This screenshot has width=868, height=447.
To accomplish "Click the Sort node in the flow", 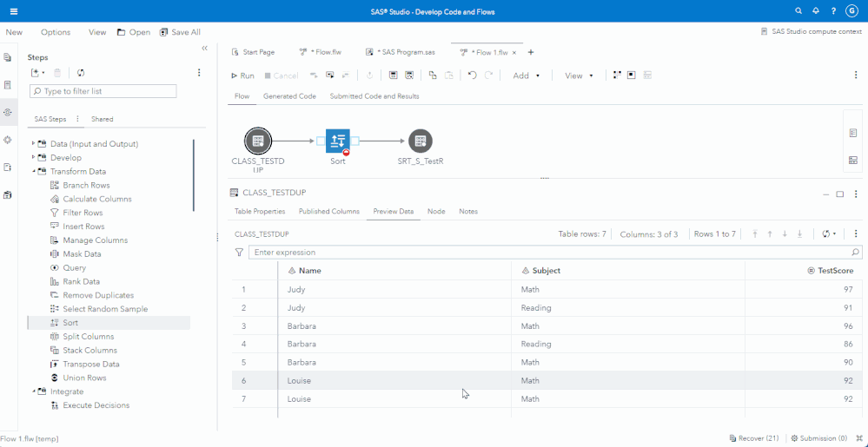I will point(337,141).
